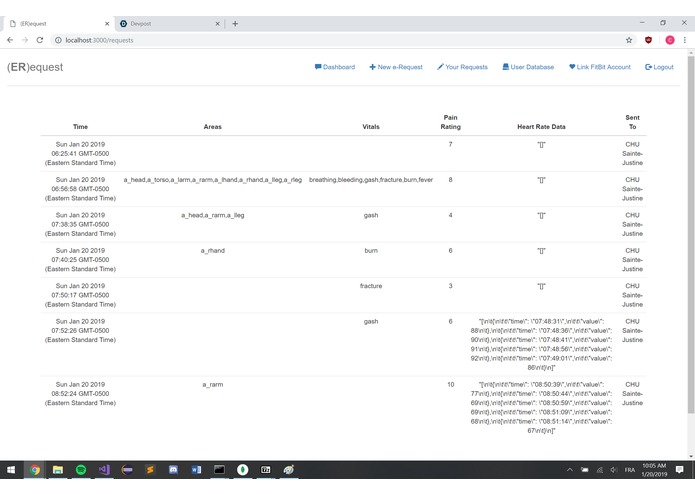Click the Heart Rate Data column header
Viewport: 695px width, 494px height.
[x=541, y=127]
